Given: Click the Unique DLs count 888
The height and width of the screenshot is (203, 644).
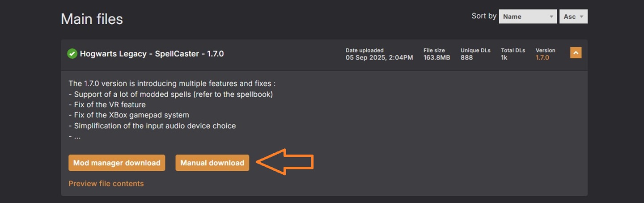Looking at the screenshot, I should pos(466,57).
